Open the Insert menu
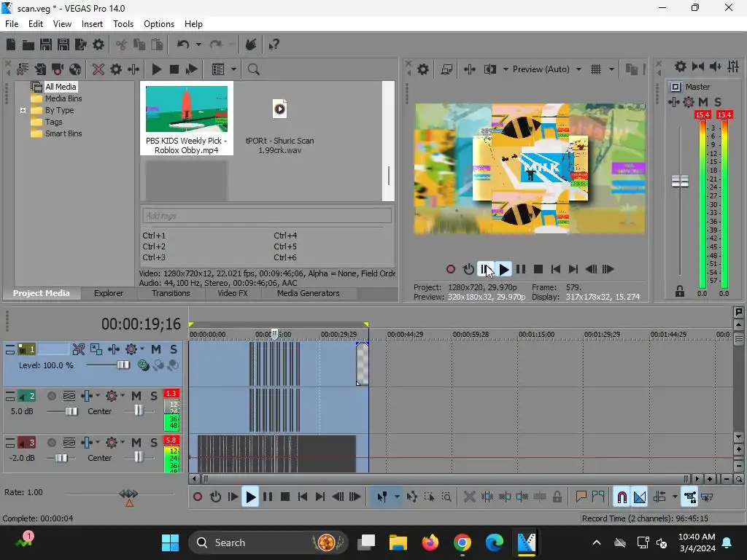This screenshot has height=560, width=747. [92, 24]
